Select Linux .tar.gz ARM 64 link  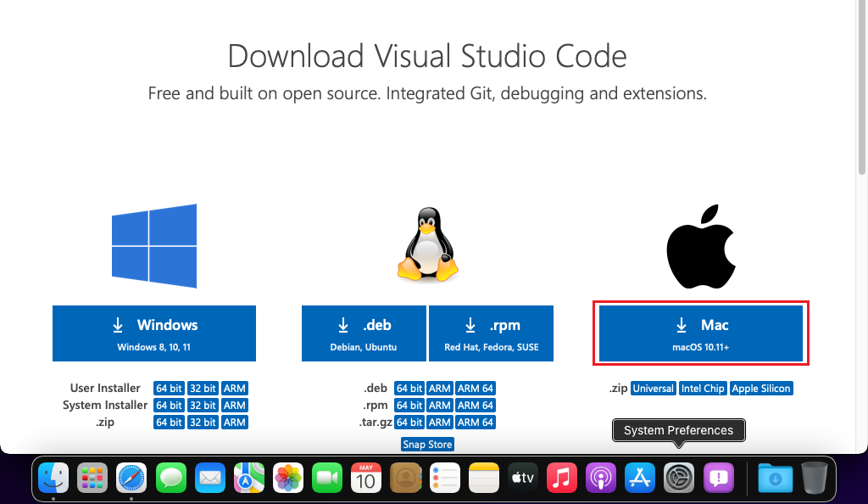tap(475, 423)
